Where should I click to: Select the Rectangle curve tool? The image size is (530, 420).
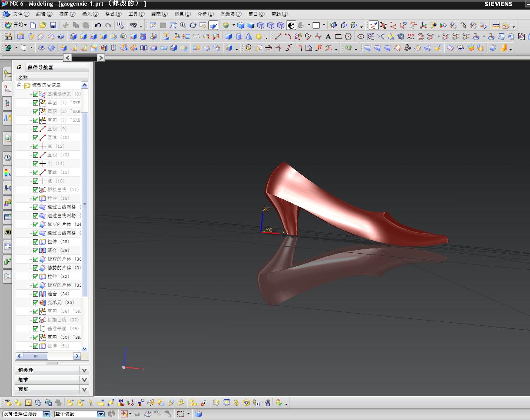click(x=338, y=36)
